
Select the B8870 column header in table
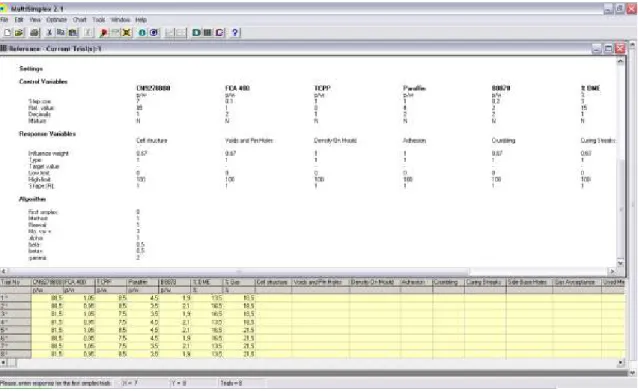[x=175, y=282]
